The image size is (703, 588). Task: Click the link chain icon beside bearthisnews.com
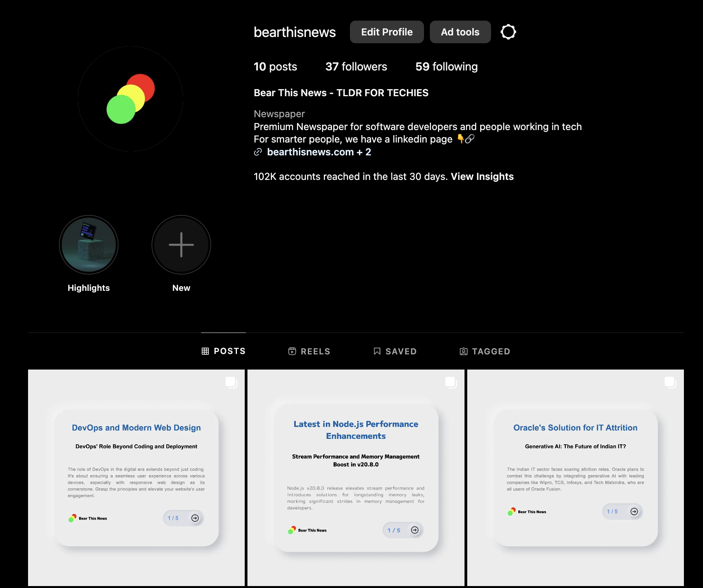click(x=258, y=152)
